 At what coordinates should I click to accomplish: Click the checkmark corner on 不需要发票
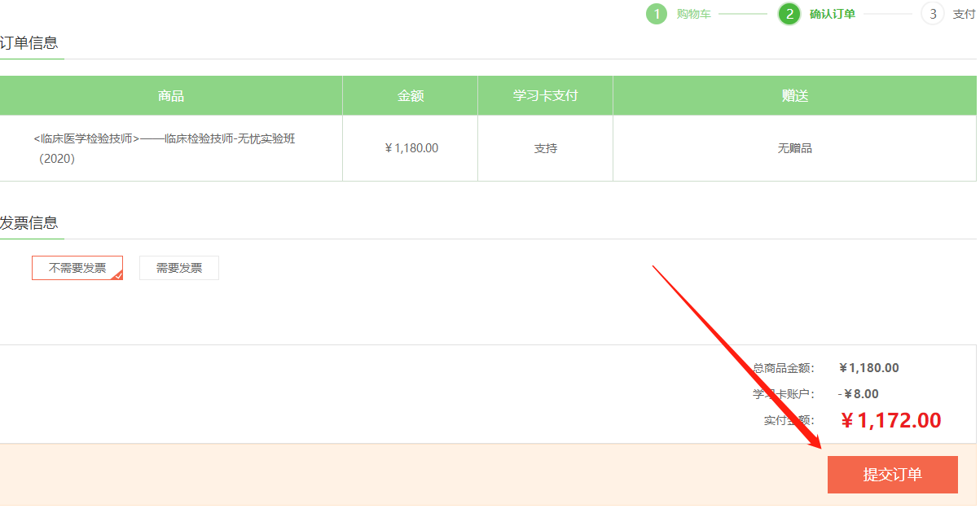coord(117,275)
